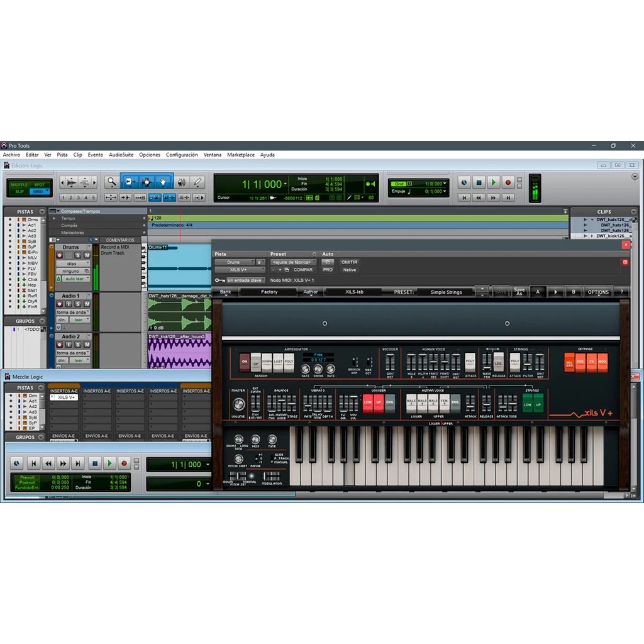Click the key input icon in plugin header
644x644 pixels.
pos(219,280)
